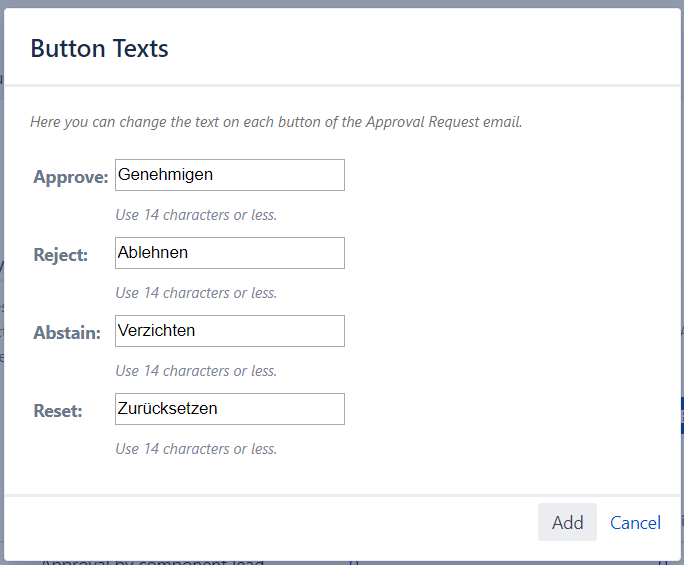
Task: Click the "Reject:" field label
Action: (60, 255)
